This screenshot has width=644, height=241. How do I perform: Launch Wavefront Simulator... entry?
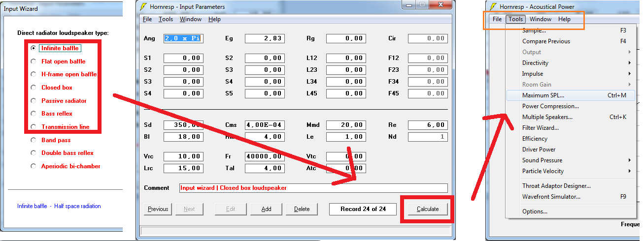[x=570, y=197]
